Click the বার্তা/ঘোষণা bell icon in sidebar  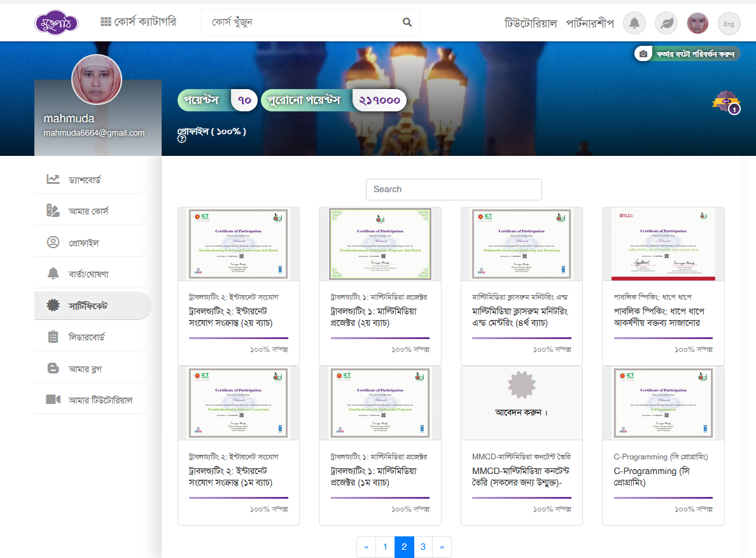(x=53, y=274)
